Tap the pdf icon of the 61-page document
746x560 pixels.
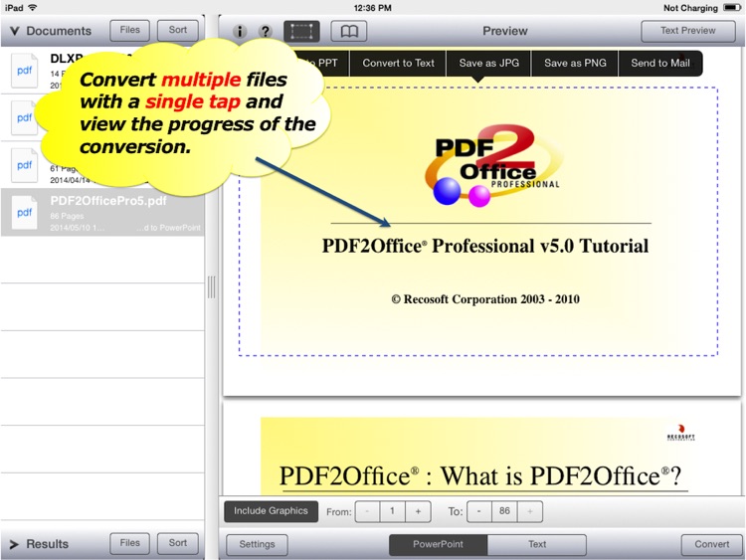click(24, 165)
